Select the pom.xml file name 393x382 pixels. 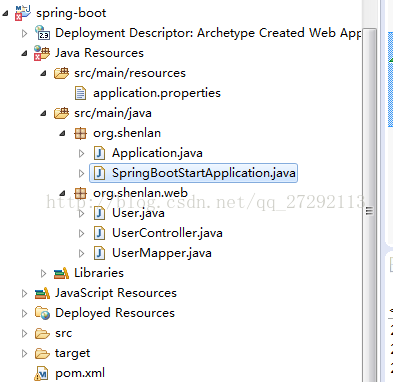point(80,373)
